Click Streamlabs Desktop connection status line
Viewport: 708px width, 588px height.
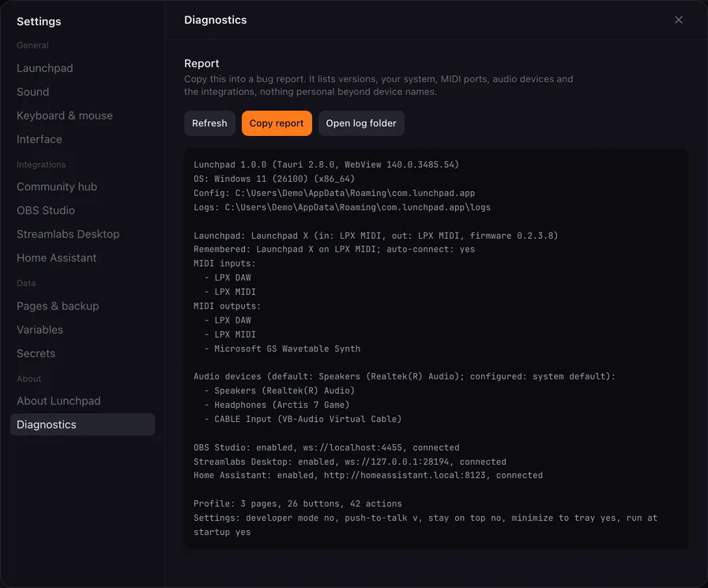coord(350,462)
